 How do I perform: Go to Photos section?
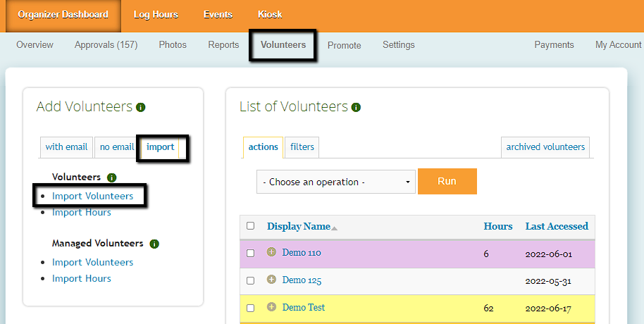coord(173,45)
